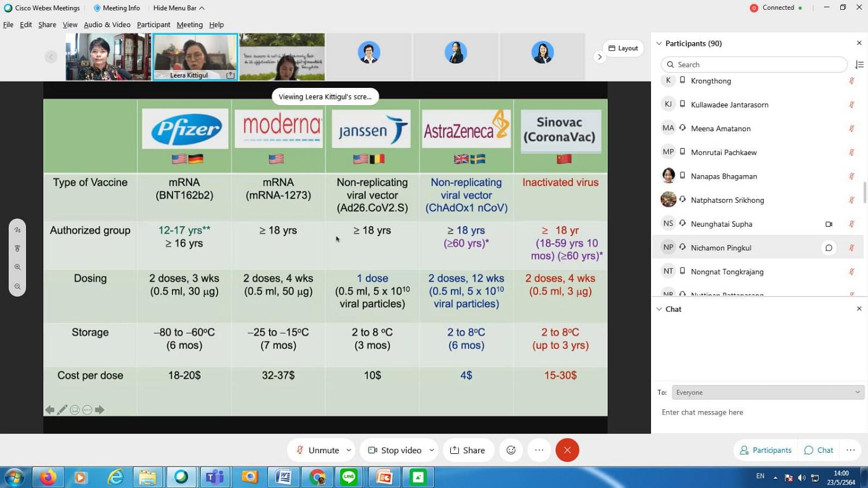Image resolution: width=868 pixels, height=488 pixels.
Task: Open the more options ellipsis in the meeting controls
Action: [x=539, y=450]
